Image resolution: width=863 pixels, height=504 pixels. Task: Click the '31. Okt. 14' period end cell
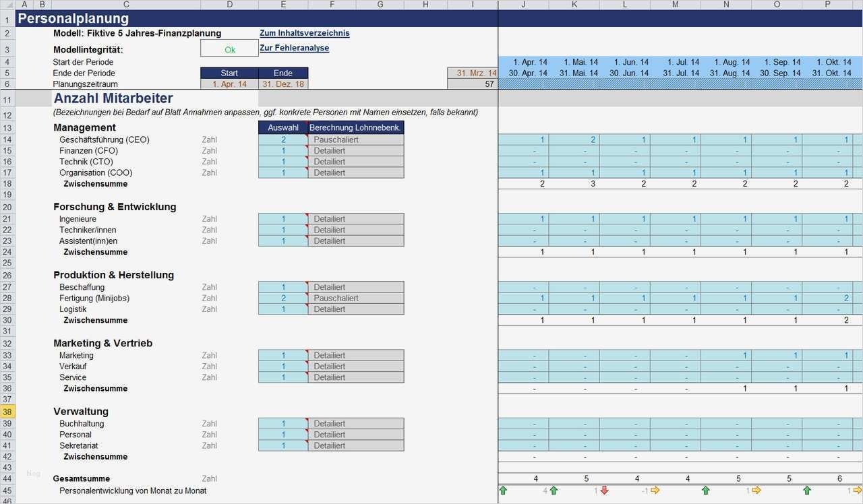pos(827,73)
